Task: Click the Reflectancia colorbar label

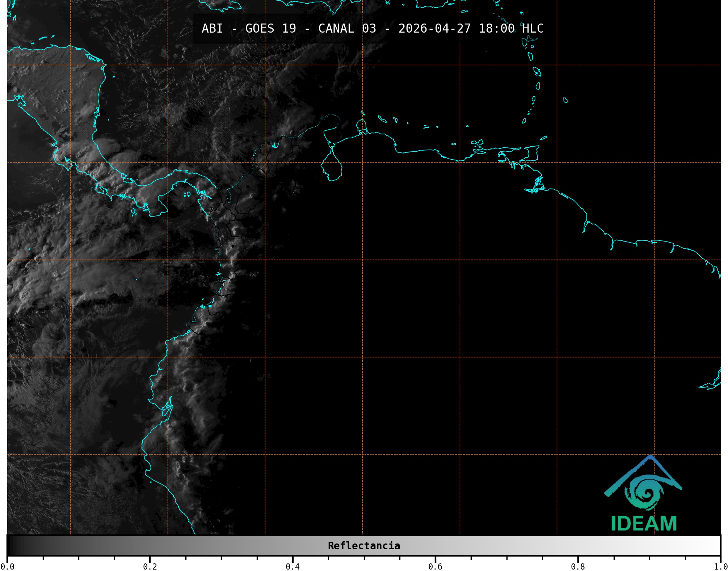Action: [364, 546]
